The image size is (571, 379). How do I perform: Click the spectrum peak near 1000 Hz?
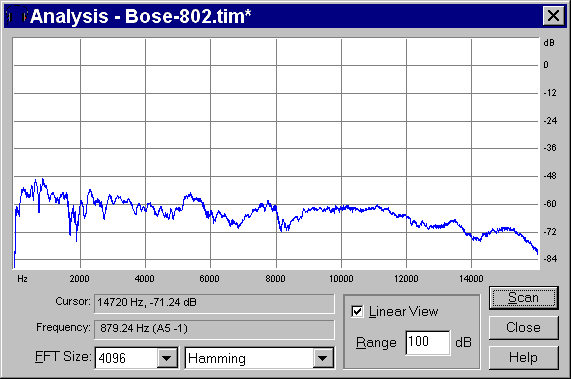click(43, 179)
